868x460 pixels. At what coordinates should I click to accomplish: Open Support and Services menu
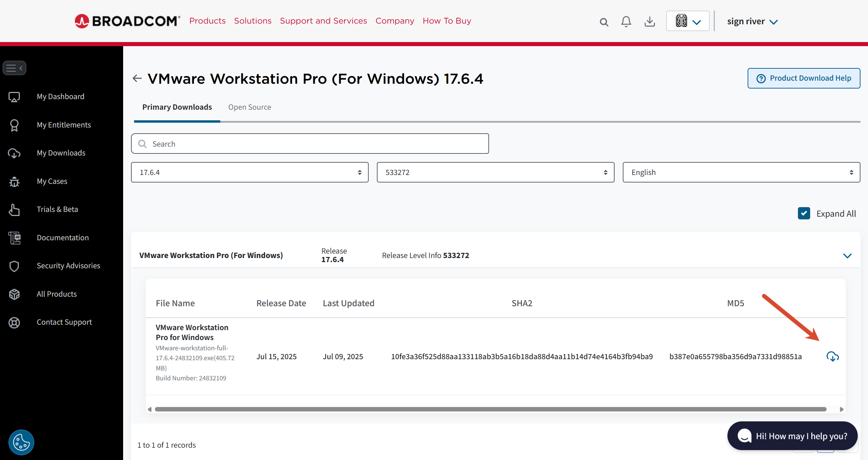tap(324, 21)
